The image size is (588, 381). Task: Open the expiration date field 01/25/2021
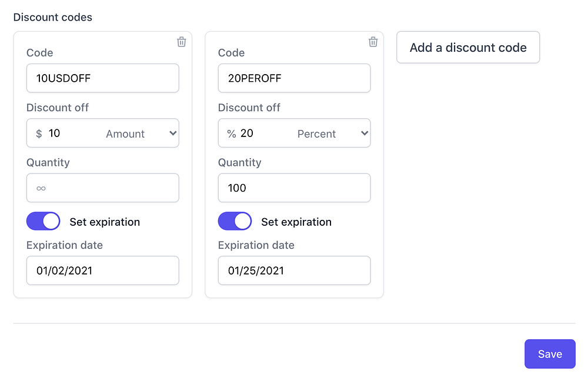[294, 270]
